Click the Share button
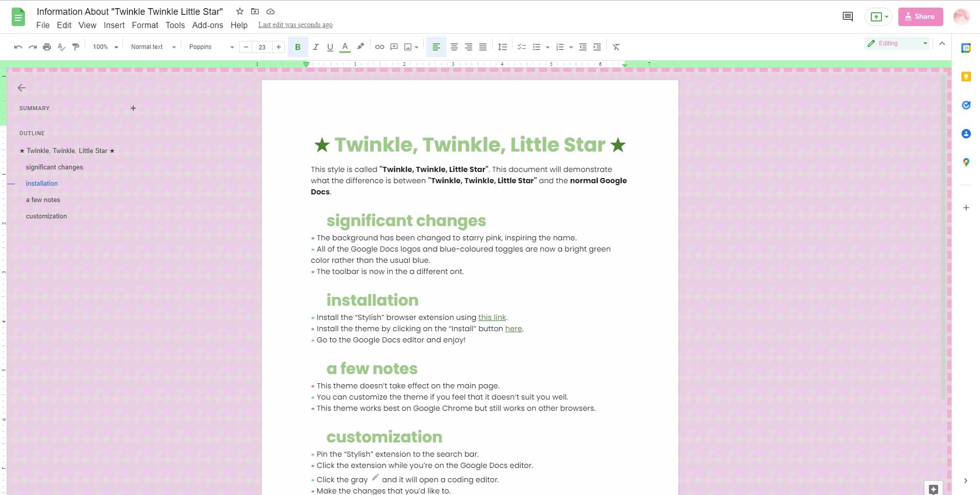 920,16
